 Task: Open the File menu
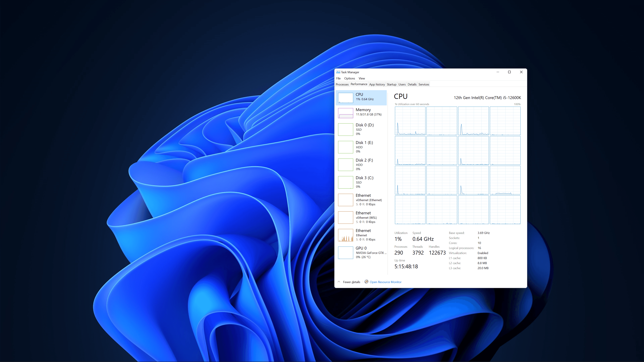point(338,78)
